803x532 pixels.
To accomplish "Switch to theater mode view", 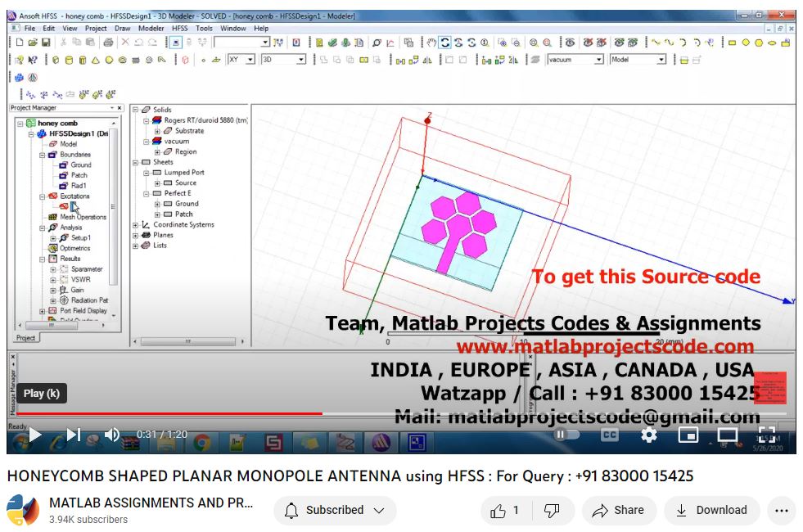I will coord(727,435).
